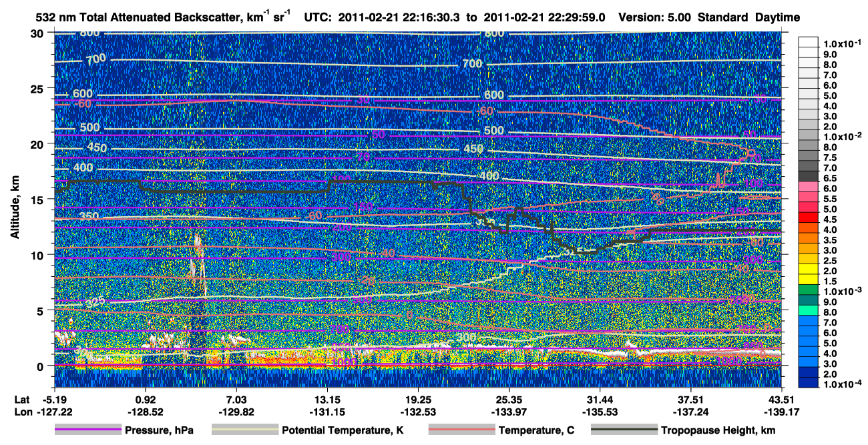Click the longitude value '-129.82'
The width and height of the screenshot is (868, 445).
pyautogui.click(x=236, y=412)
